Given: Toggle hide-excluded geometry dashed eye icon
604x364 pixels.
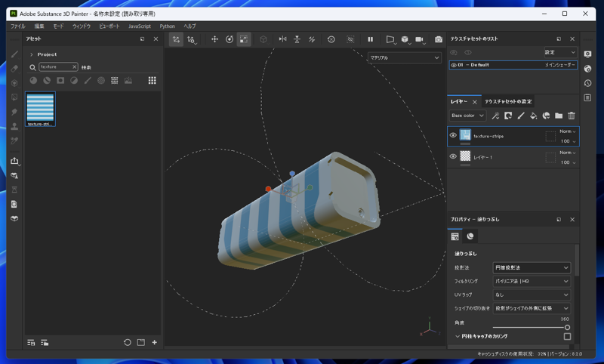Looking at the screenshot, I should pyautogui.click(x=350, y=39).
